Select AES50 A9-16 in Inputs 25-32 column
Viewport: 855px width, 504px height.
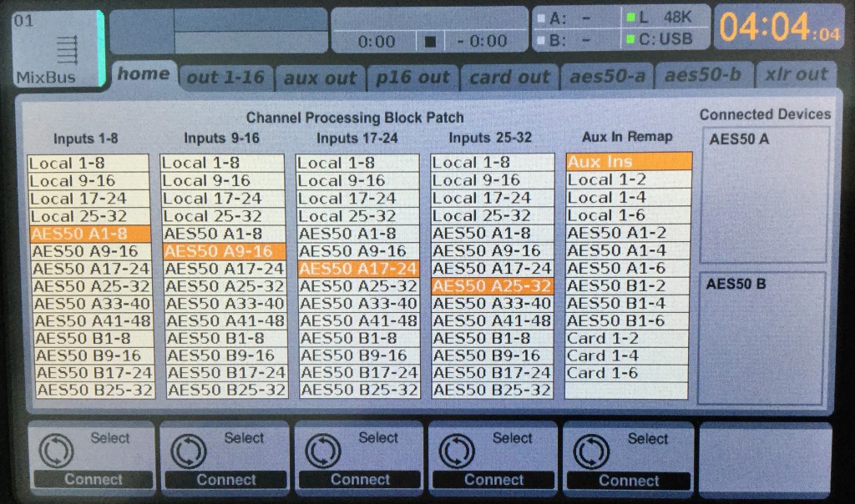coord(493,250)
